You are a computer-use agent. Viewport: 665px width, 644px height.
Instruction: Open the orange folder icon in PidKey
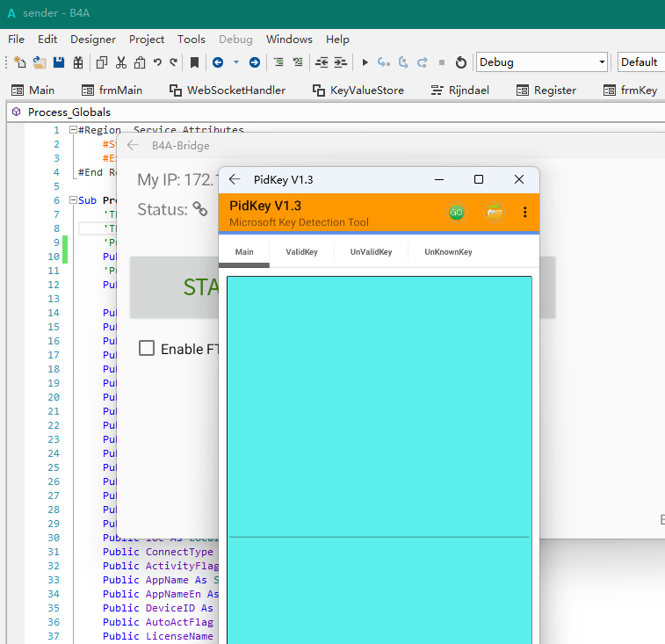tap(495, 213)
